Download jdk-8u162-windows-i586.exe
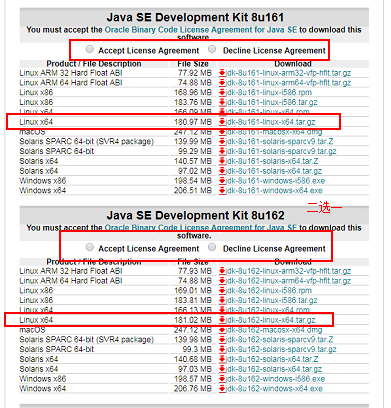 coord(275,379)
